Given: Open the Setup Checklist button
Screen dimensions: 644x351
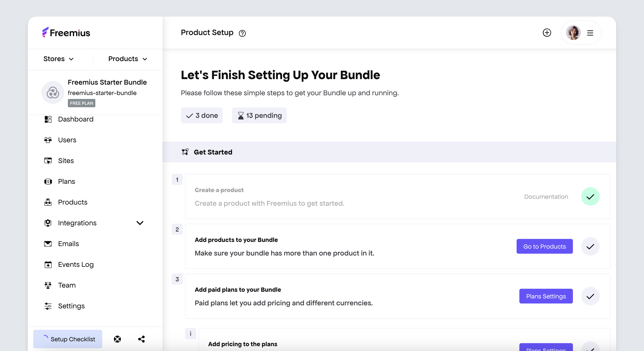Looking at the screenshot, I should 68,339.
